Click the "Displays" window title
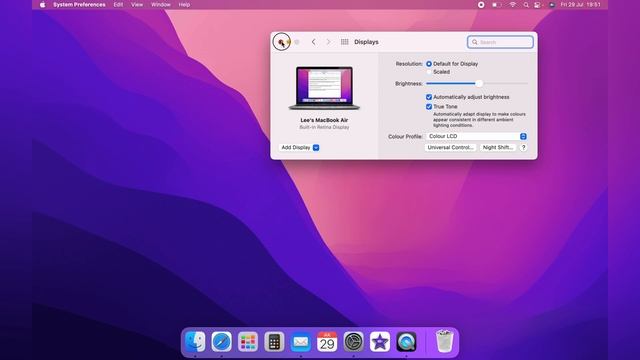The height and width of the screenshot is (360, 640). point(366,42)
